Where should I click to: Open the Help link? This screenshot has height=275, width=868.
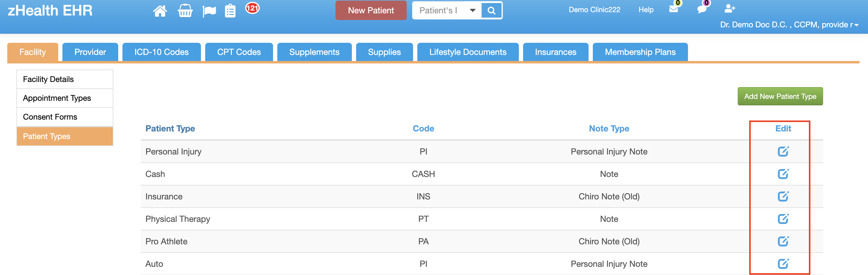pos(646,10)
